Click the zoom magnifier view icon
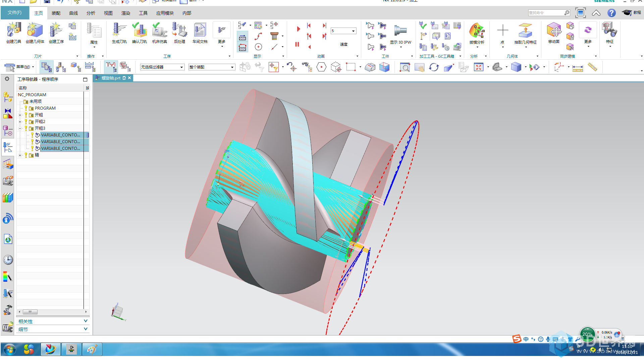Viewport: 644px width, 362px height. click(x=405, y=67)
